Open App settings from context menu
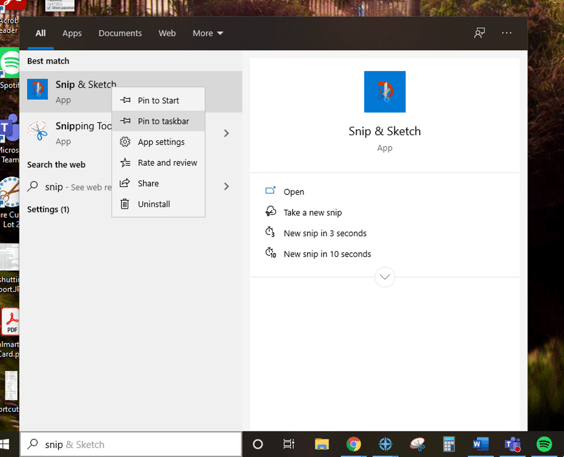 [158, 142]
